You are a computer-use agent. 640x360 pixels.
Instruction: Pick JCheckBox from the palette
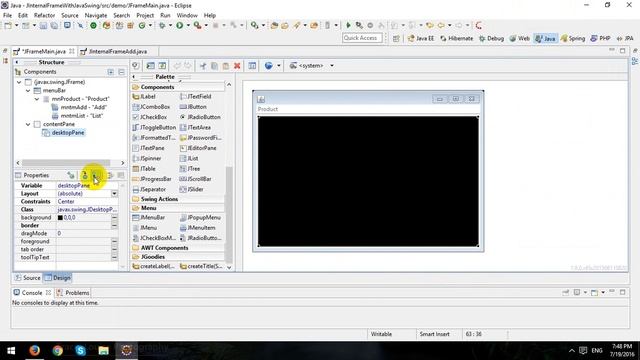[x=150, y=117]
